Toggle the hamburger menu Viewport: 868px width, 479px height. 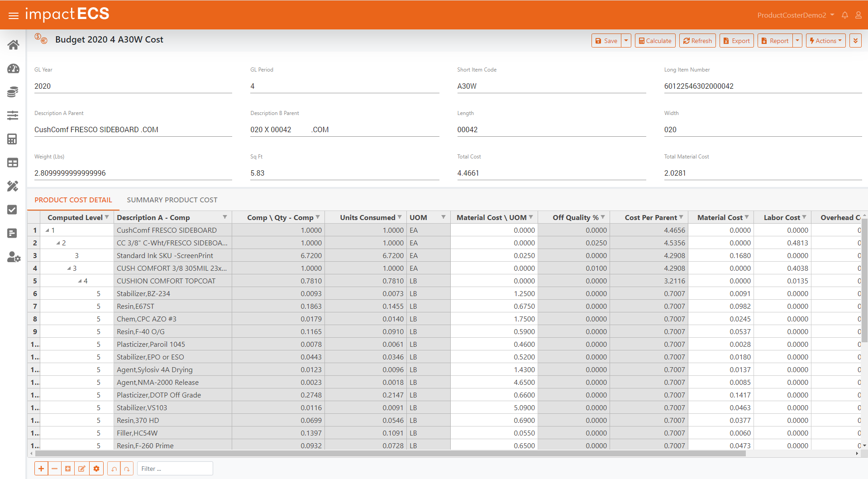coord(14,16)
